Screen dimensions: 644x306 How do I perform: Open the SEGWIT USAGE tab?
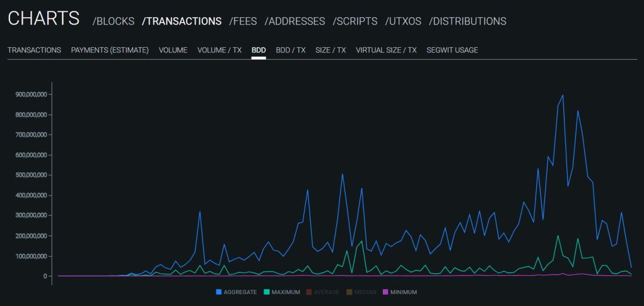452,50
